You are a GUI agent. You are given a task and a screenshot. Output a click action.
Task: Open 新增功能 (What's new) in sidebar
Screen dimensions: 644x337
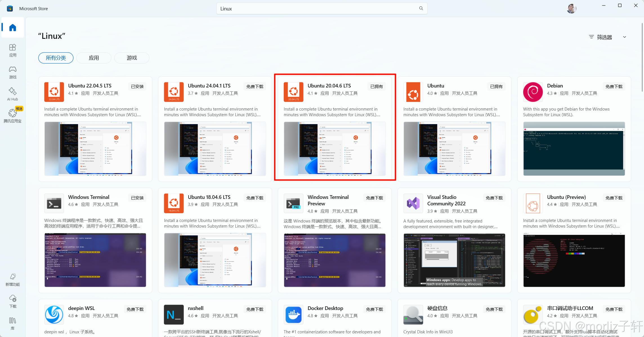pos(13,280)
